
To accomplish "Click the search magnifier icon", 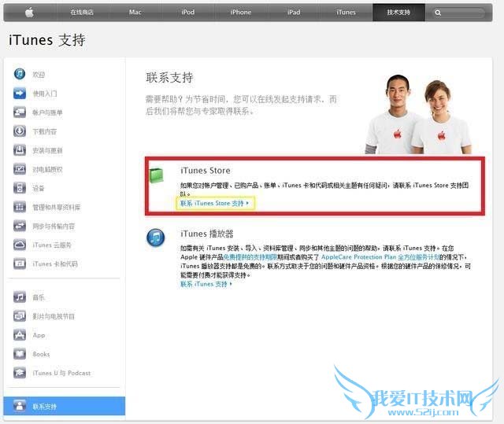I will click(438, 13).
